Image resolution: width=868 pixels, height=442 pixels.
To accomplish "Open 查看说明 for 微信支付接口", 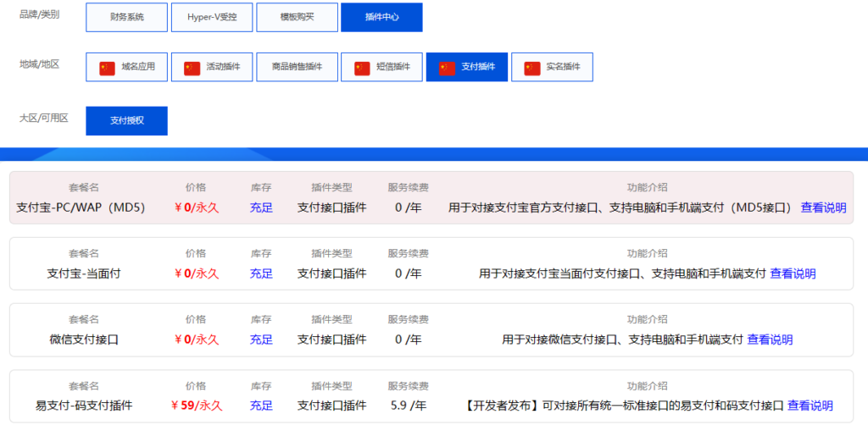I will click(770, 339).
